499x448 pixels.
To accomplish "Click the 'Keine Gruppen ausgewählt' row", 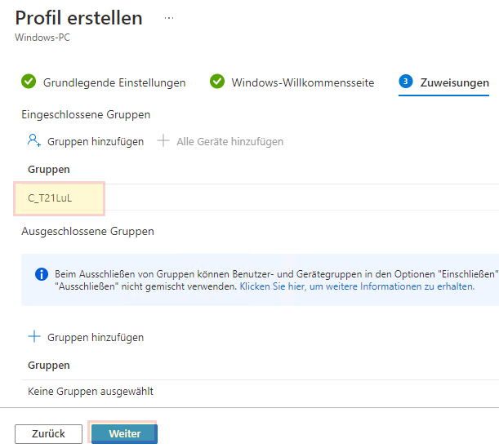I will point(260,392).
